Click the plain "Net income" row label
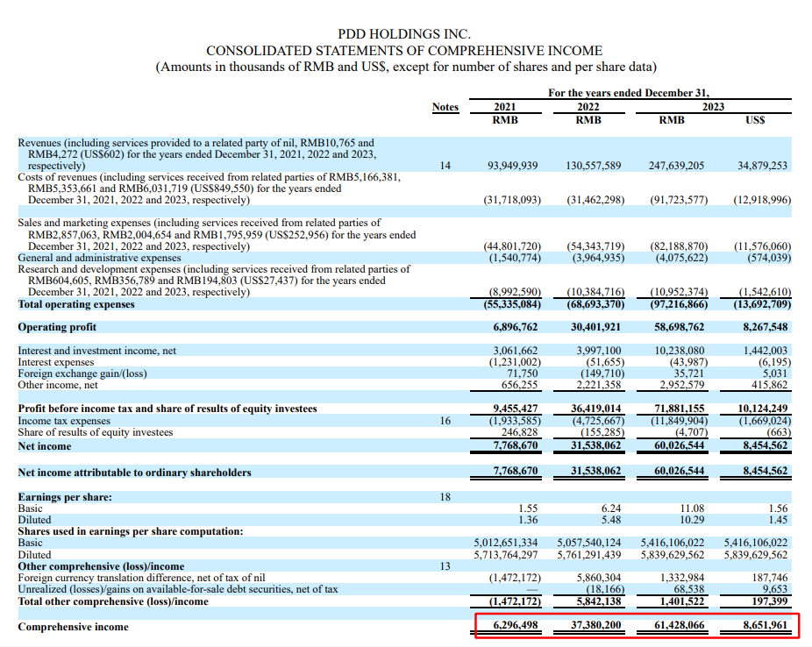This screenshot has width=812, height=647. coord(45,446)
